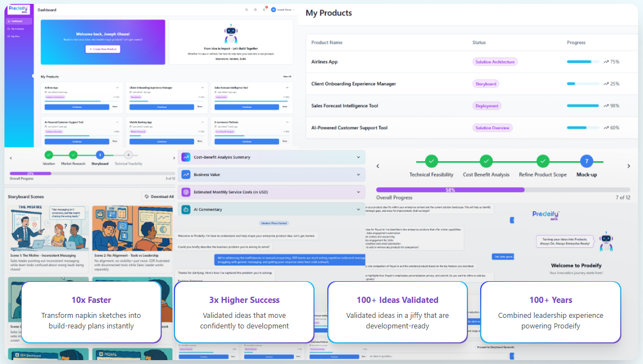Open Scene 2 No Alignment storyboard thumbnail
Screen dimensions: 643x364
click(x=132, y=228)
